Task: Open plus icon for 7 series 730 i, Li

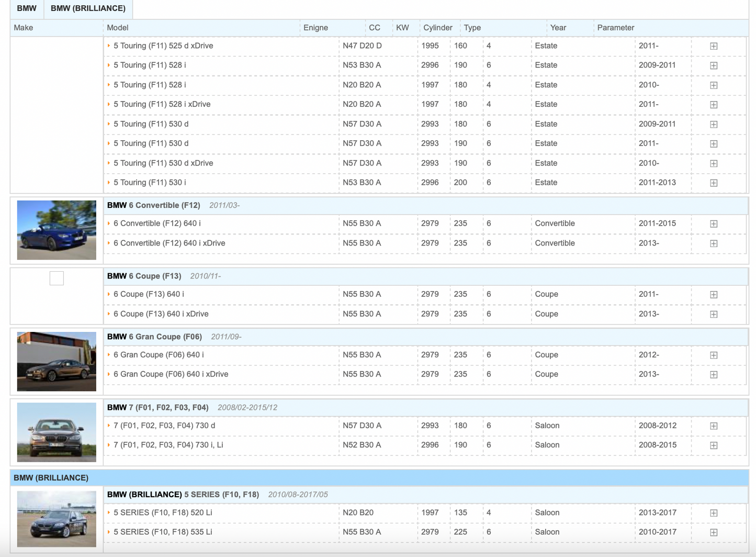Action: tap(714, 445)
